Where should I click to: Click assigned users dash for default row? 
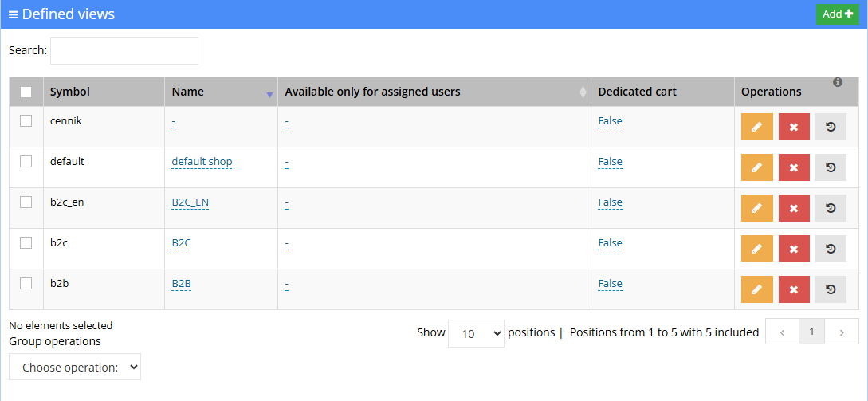coord(287,163)
